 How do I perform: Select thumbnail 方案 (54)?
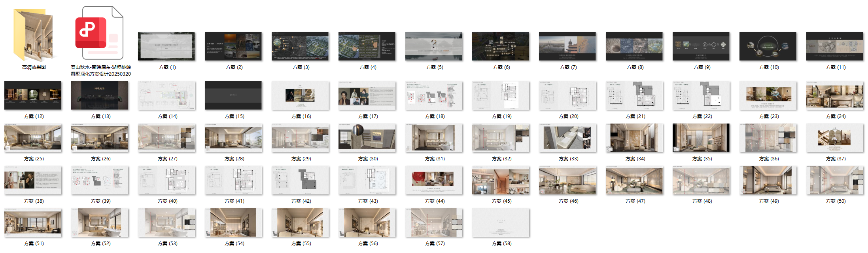click(x=233, y=223)
